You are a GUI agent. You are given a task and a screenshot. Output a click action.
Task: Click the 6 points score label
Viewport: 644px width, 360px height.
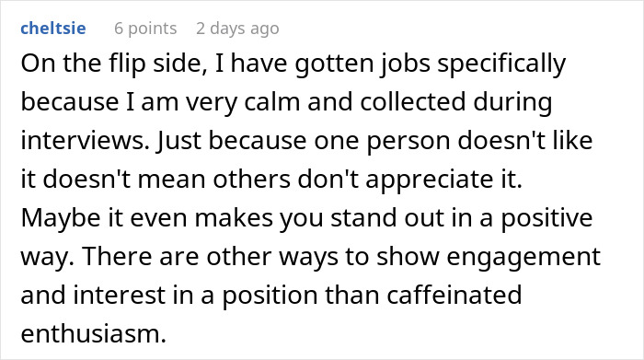point(145,29)
